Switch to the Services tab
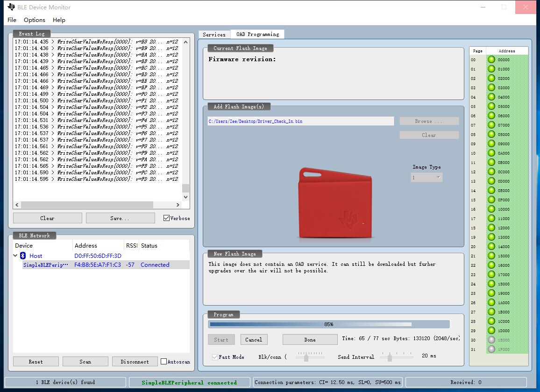This screenshot has height=392, width=540. pos(214,35)
